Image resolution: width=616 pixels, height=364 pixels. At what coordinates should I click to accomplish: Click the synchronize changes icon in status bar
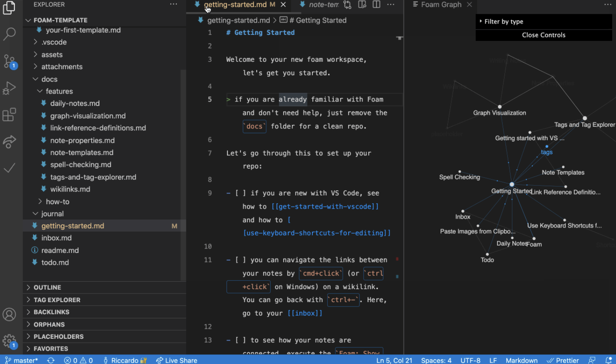click(51, 360)
